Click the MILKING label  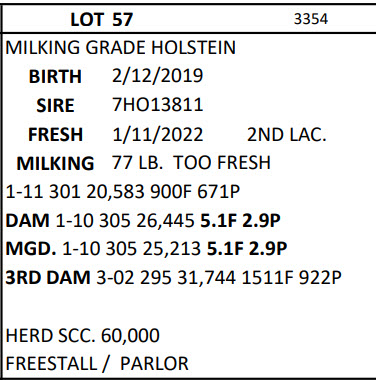(x=55, y=164)
